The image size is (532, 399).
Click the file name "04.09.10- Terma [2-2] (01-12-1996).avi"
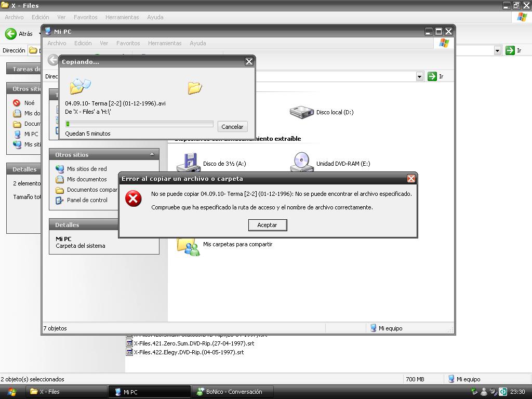pos(115,103)
